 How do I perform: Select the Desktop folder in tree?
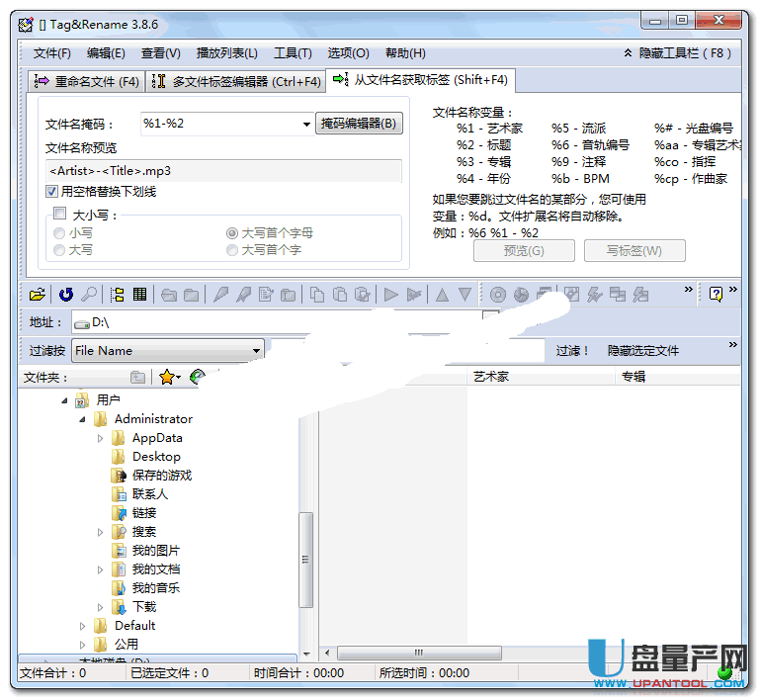click(x=156, y=457)
